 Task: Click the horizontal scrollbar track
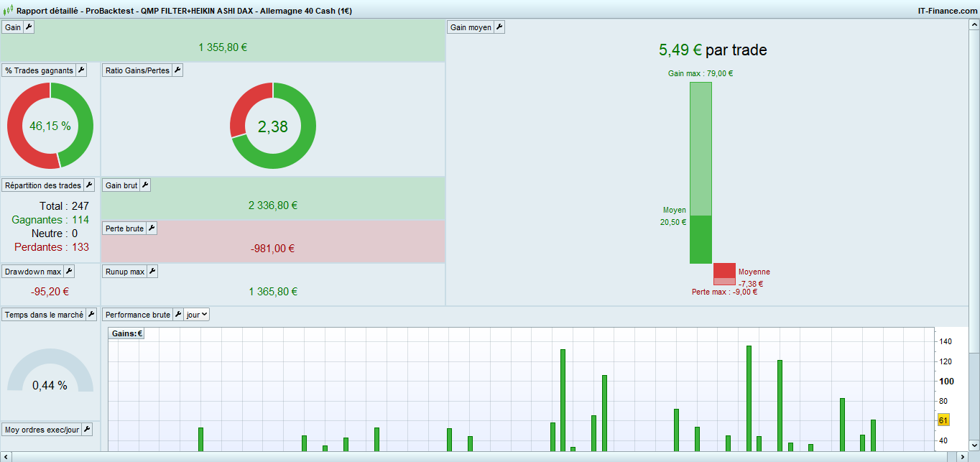pyautogui.click(x=483, y=457)
